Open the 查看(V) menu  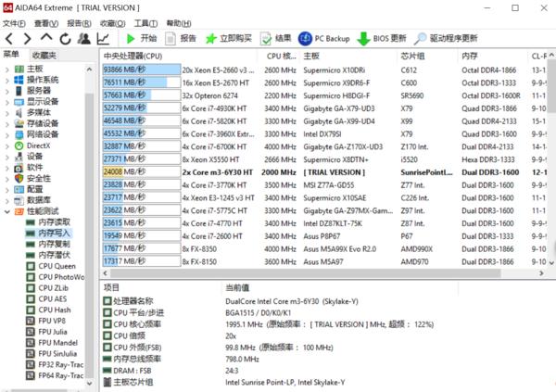tap(46, 23)
